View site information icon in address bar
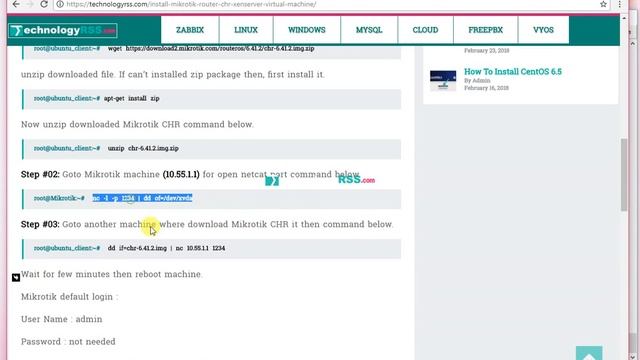640x360 pixels. [x=60, y=4]
